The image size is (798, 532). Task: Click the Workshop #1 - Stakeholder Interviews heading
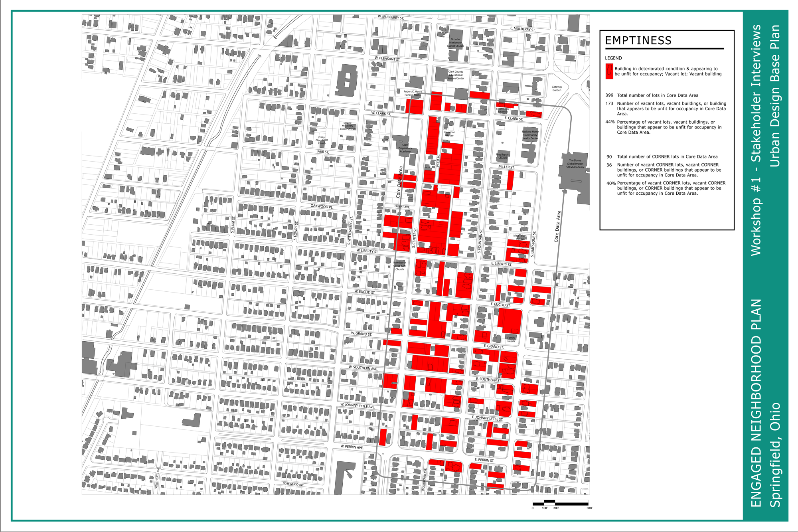coord(756,140)
